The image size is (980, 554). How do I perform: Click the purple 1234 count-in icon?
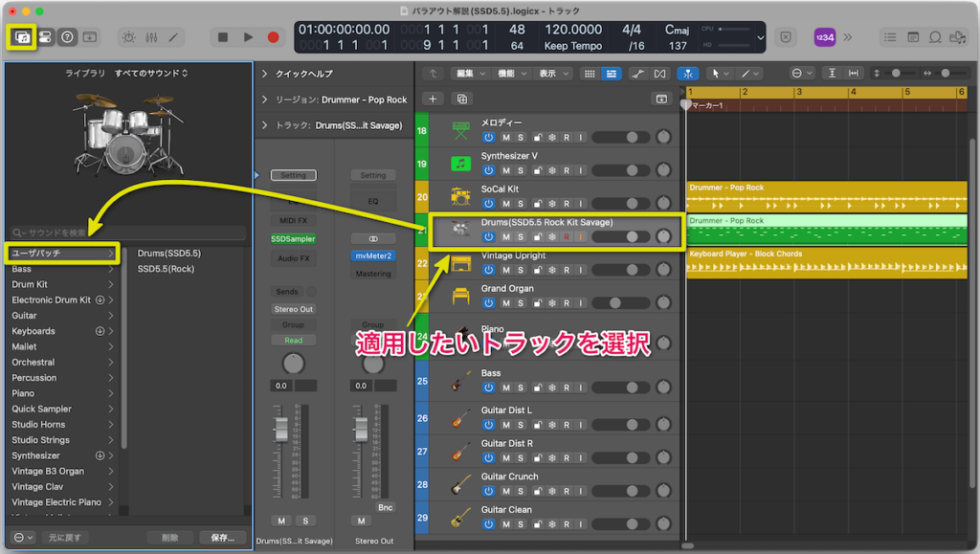point(824,37)
